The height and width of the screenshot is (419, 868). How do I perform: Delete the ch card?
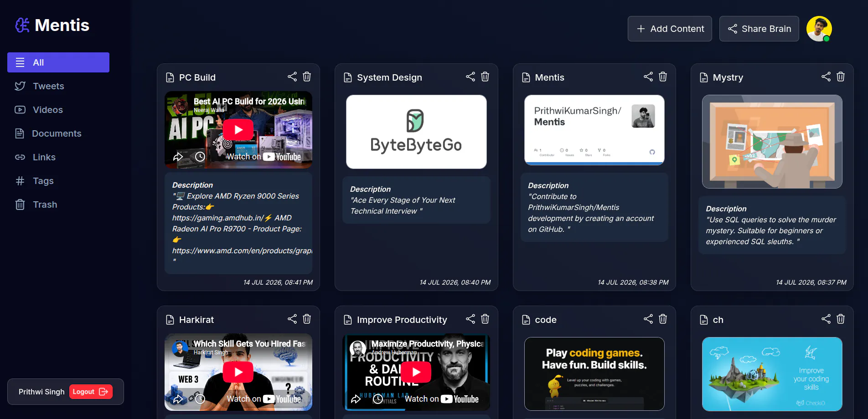click(x=841, y=319)
